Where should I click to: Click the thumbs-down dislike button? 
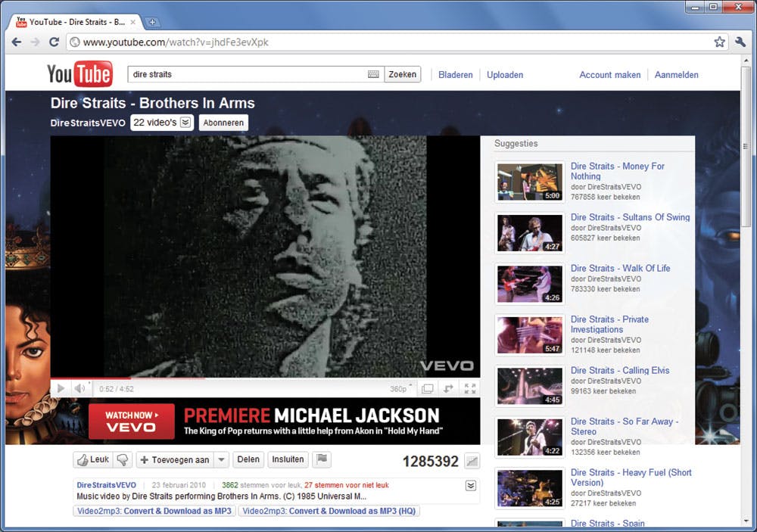click(123, 459)
